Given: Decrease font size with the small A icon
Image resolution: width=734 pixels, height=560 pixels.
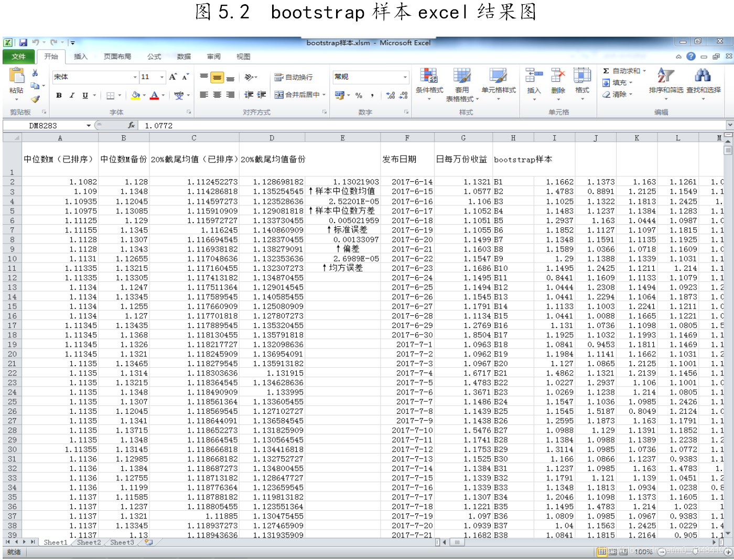Looking at the screenshot, I should click(x=185, y=77).
